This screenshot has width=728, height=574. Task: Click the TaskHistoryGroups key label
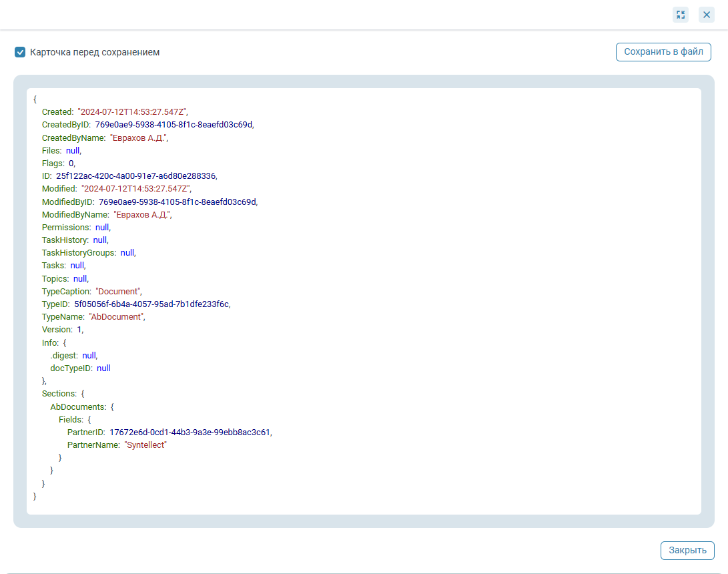click(79, 253)
